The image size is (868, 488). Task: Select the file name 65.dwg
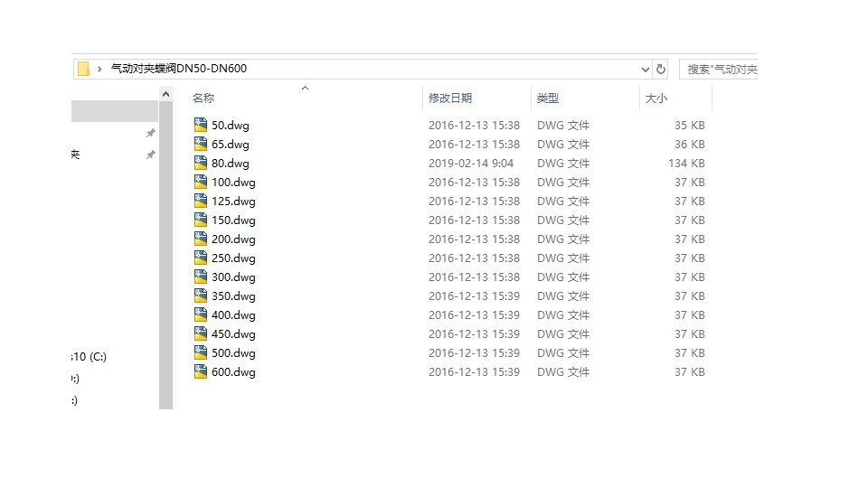[231, 145]
